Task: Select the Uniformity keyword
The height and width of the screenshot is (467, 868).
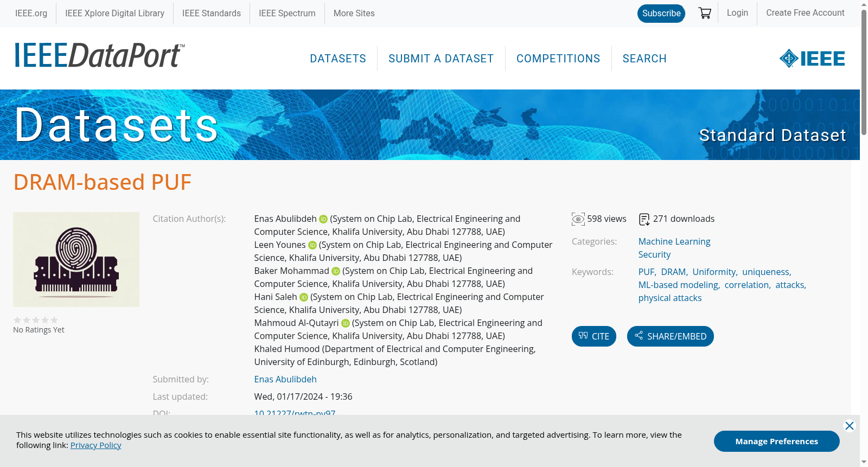Action: 714,272
